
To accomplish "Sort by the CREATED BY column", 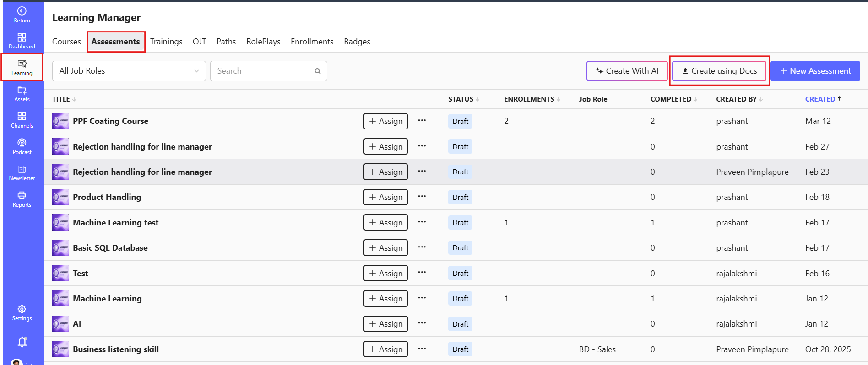I will pyautogui.click(x=739, y=99).
